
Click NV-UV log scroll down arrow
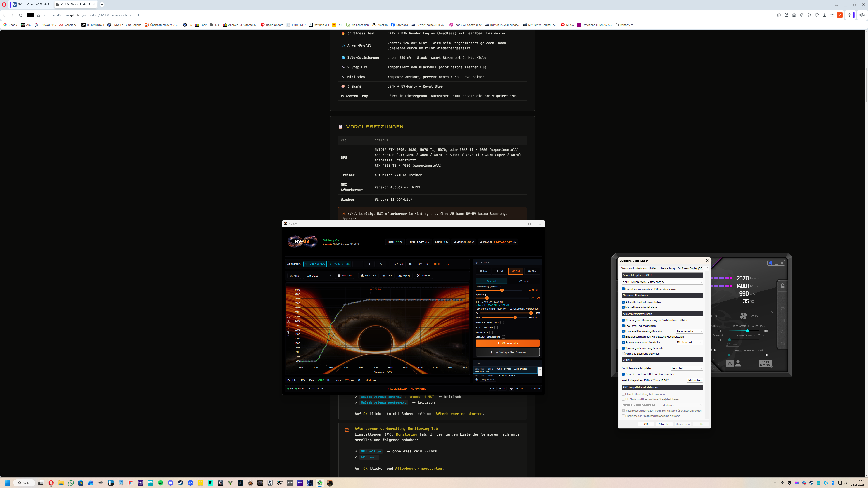pos(540,374)
